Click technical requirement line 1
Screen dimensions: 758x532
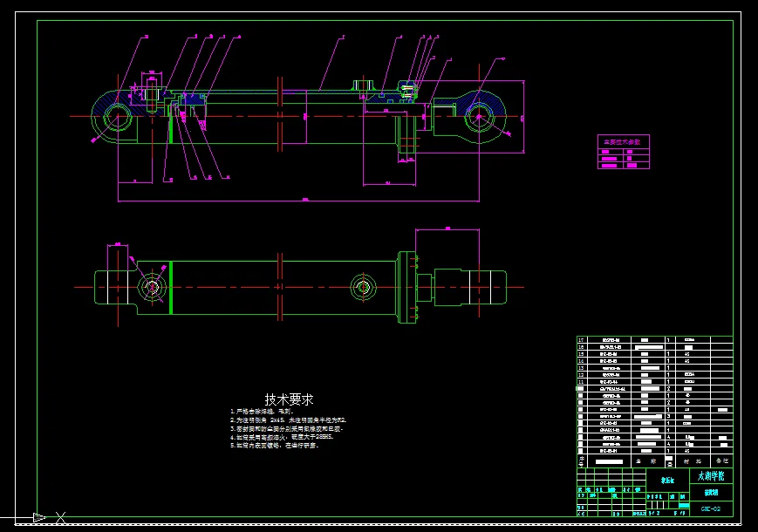[x=262, y=412]
